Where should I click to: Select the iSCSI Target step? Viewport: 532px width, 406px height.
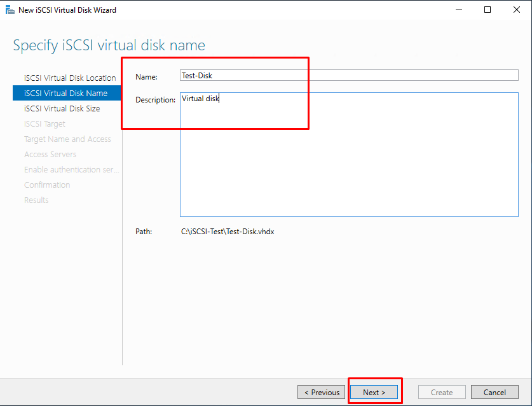pyautogui.click(x=44, y=123)
